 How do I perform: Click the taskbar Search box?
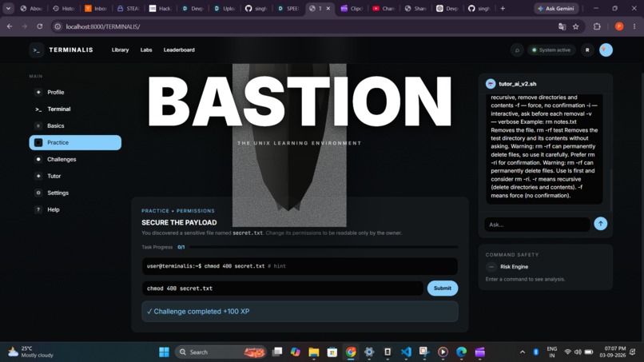tap(221, 352)
